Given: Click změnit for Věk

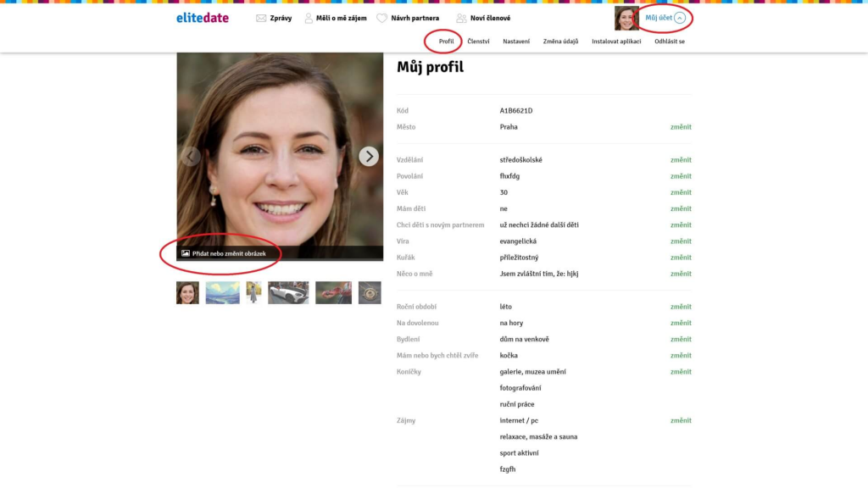Looking at the screenshot, I should 681,192.
